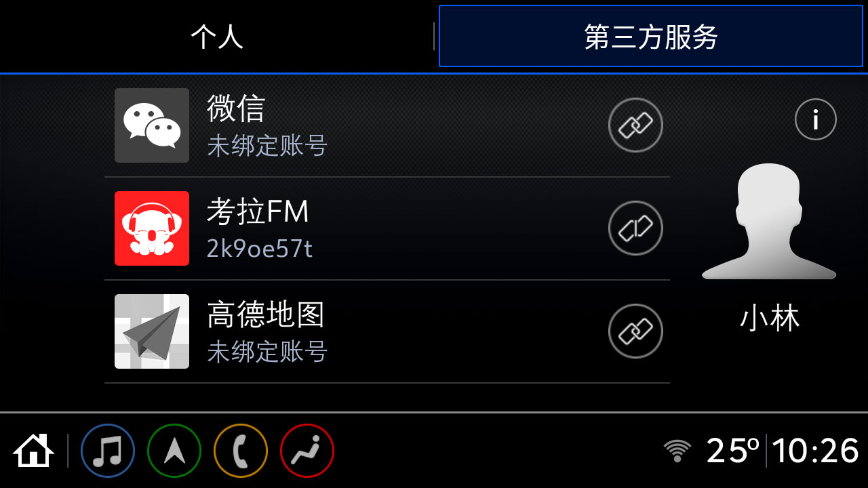868x488 pixels.
Task: Open the phone handset icon
Action: pos(241,451)
